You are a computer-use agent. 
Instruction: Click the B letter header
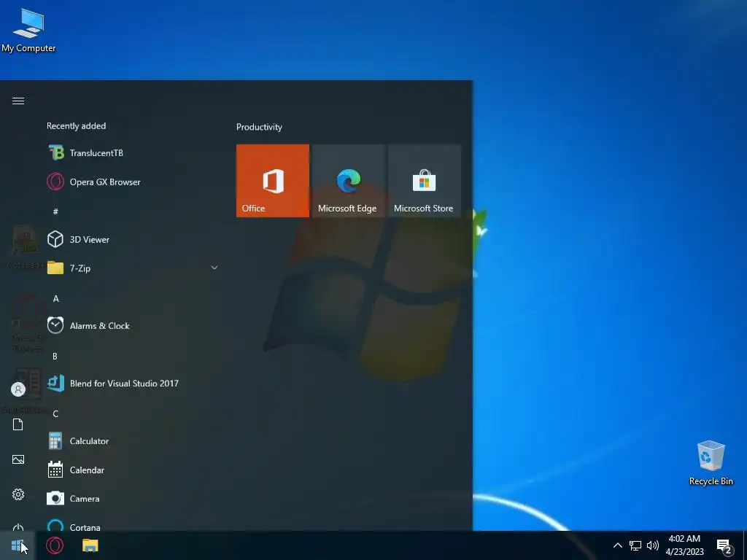pyautogui.click(x=55, y=356)
